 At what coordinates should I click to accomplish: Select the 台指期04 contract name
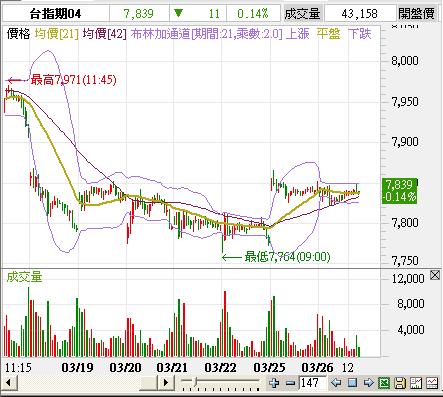tap(55, 14)
